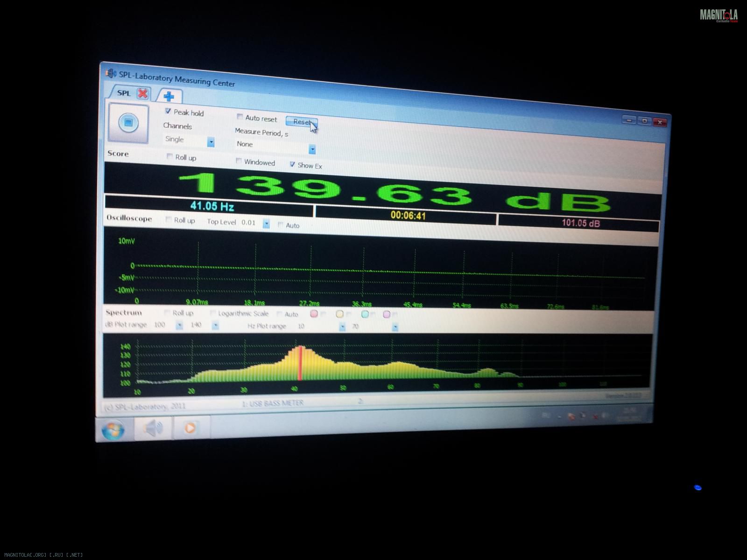Open the Windows Start menu orb

[113, 429]
